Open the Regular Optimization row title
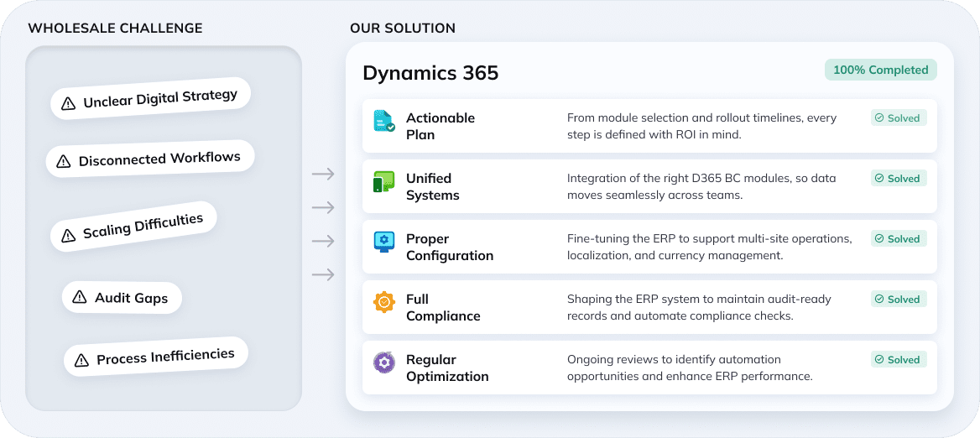This screenshot has height=438, width=980. coord(447,368)
